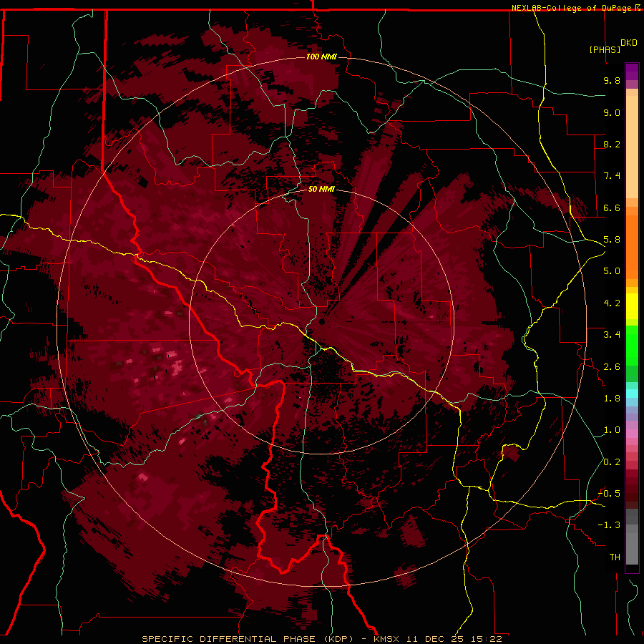The image size is (644, 644).
Task: Click the 1.0 value on the color scale
Action: [612, 430]
